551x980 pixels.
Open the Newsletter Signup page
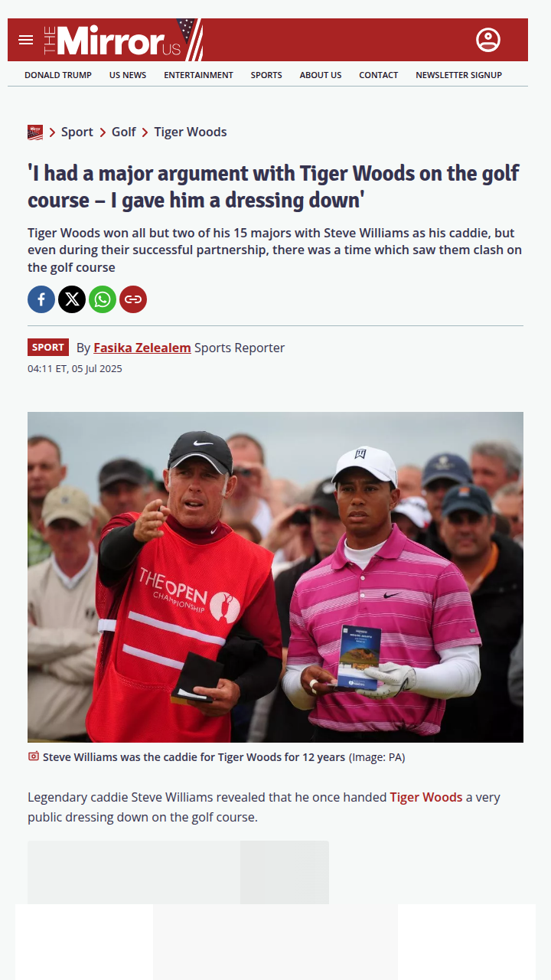tap(458, 75)
